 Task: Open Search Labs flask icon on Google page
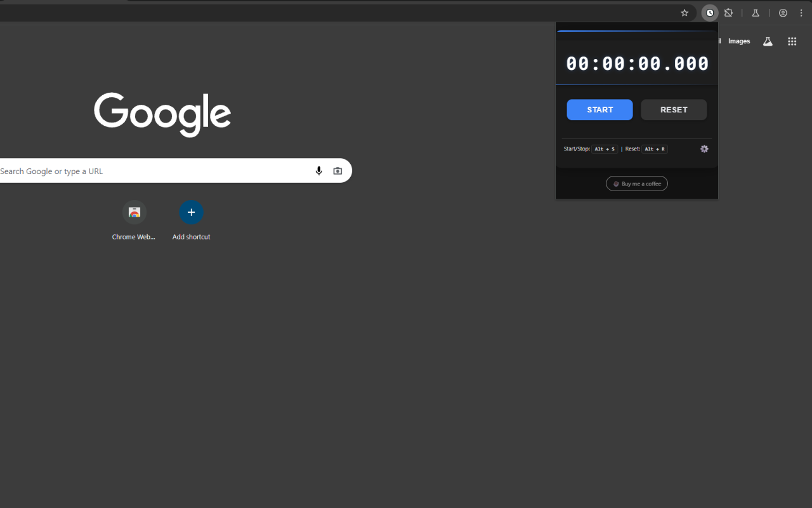coord(768,41)
